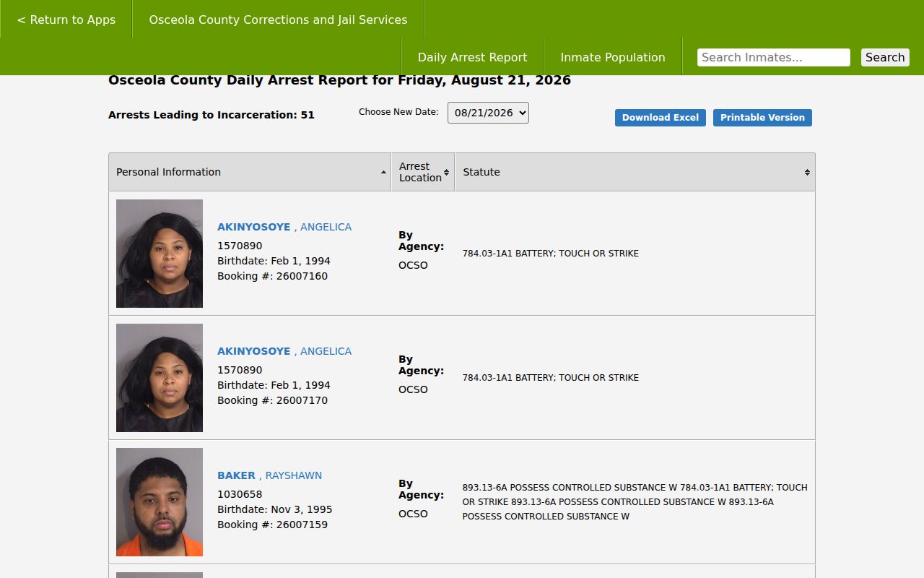Open the Printable Version
Image resolution: width=924 pixels, height=578 pixels.
coord(762,118)
